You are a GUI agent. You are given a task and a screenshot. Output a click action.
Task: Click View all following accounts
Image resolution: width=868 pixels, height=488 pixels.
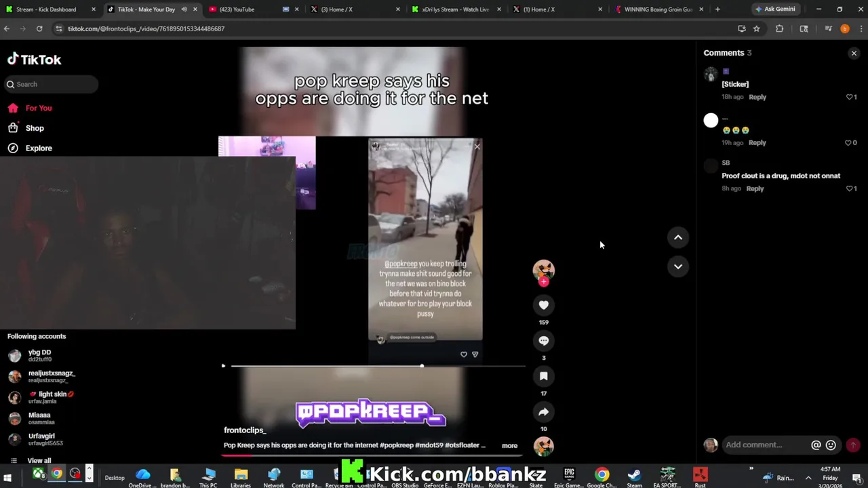39,460
